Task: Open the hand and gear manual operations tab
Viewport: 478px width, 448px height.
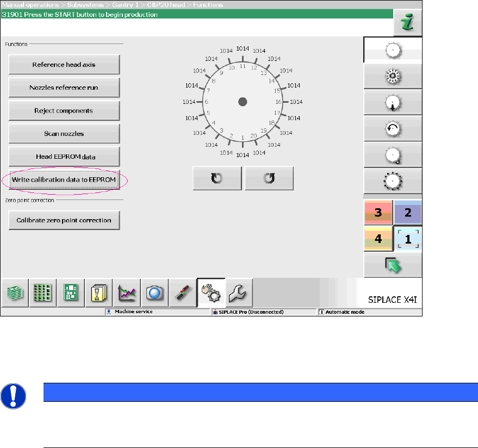Action: (x=211, y=293)
